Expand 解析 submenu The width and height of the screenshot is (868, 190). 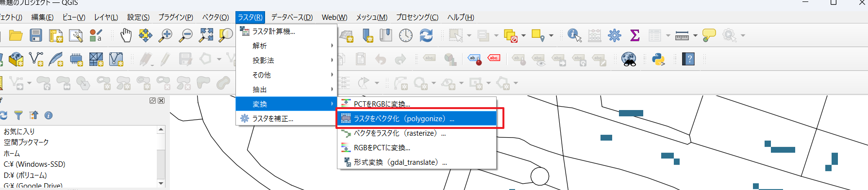coord(286,46)
